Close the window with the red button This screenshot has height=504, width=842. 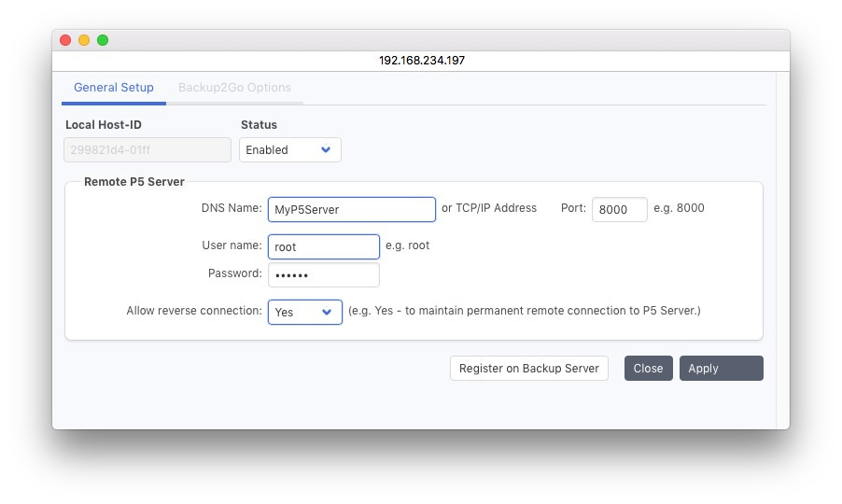65,40
